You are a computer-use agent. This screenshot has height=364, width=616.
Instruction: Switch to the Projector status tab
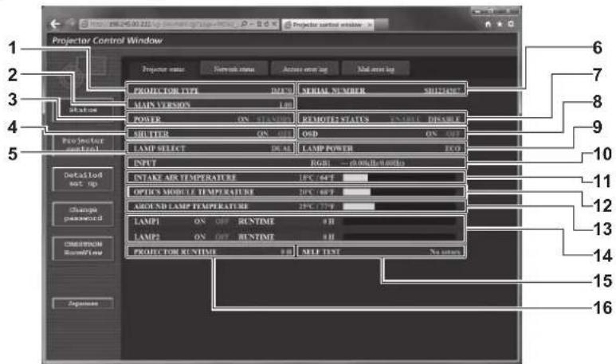pyautogui.click(x=163, y=69)
